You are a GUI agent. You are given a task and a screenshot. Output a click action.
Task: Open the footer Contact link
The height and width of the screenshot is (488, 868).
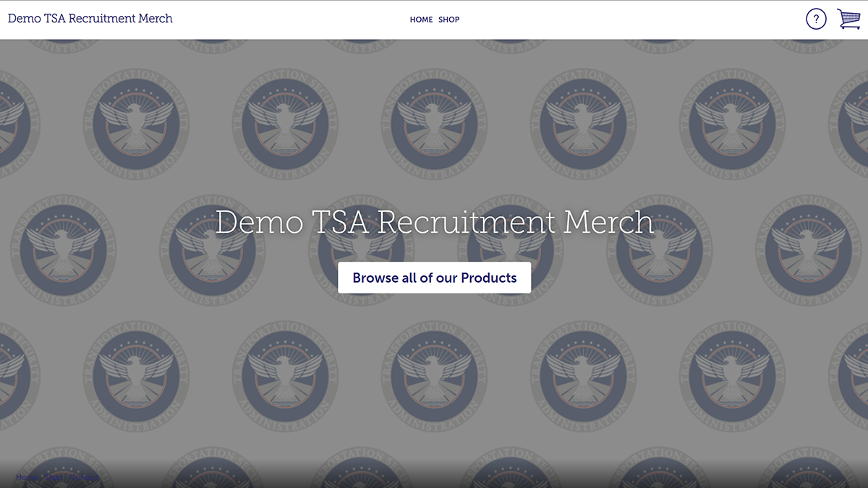[x=85, y=477]
